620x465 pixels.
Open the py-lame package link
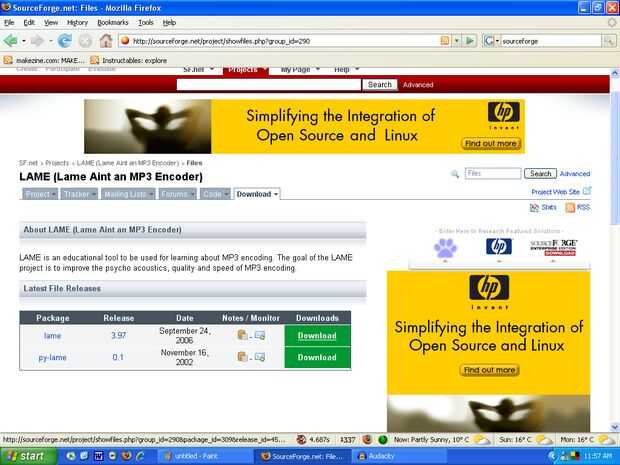click(52, 357)
